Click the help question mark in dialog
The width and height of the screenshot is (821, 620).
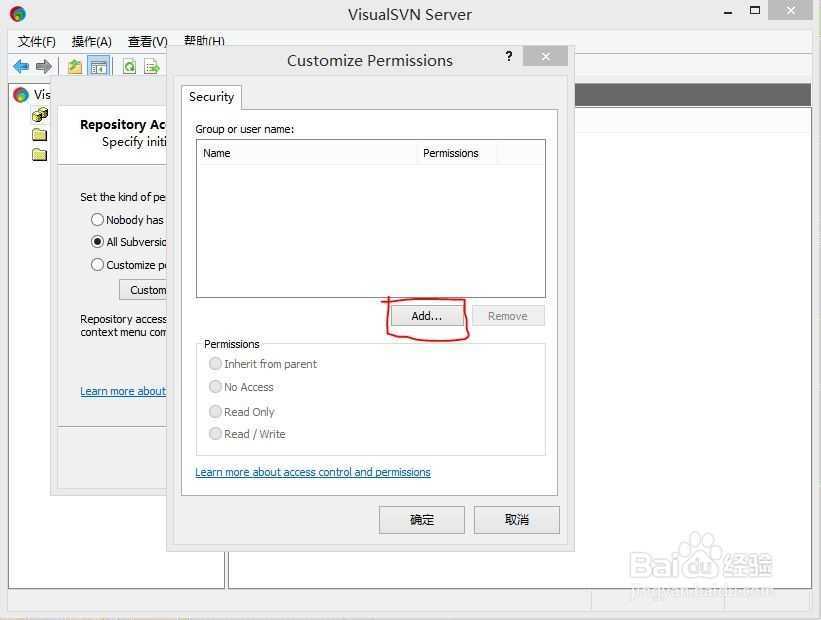(508, 57)
